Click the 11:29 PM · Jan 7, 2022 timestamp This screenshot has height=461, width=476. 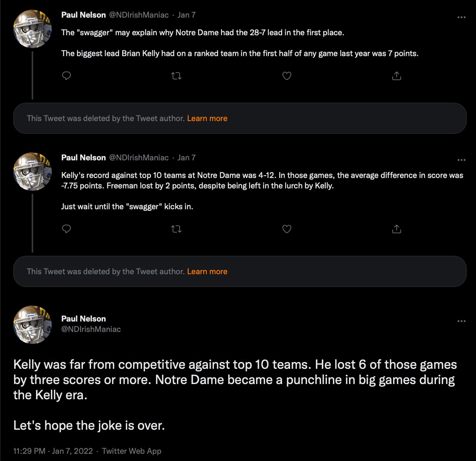click(x=53, y=451)
